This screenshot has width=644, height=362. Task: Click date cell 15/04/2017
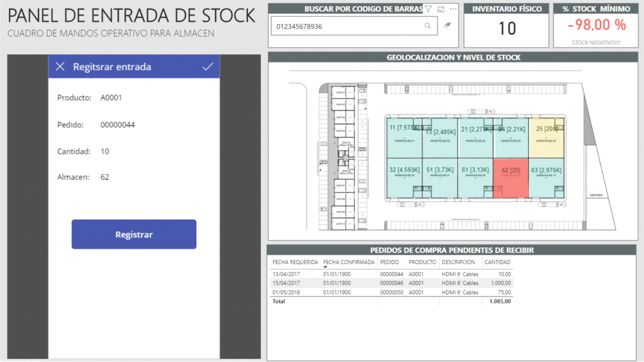(286, 283)
